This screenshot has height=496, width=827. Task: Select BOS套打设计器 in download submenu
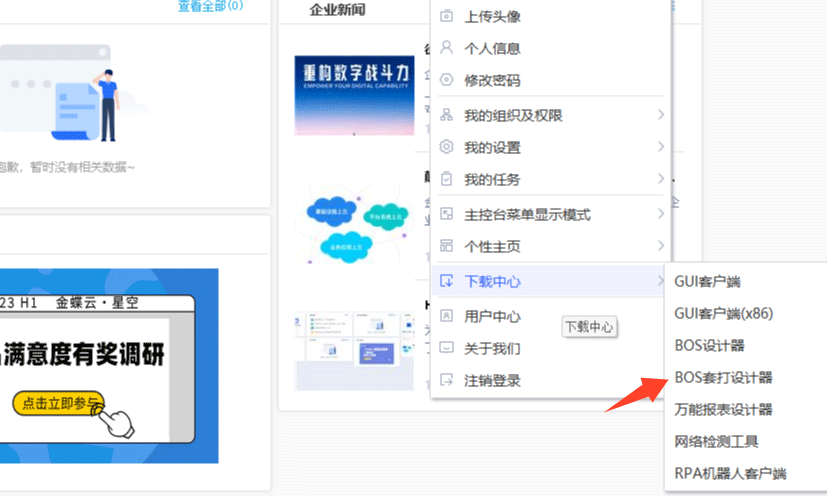(x=724, y=378)
